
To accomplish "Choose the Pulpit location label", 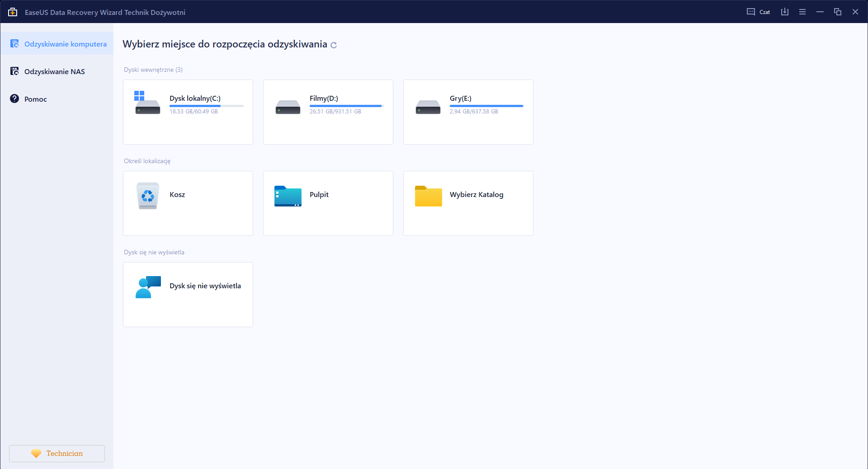I will click(319, 195).
